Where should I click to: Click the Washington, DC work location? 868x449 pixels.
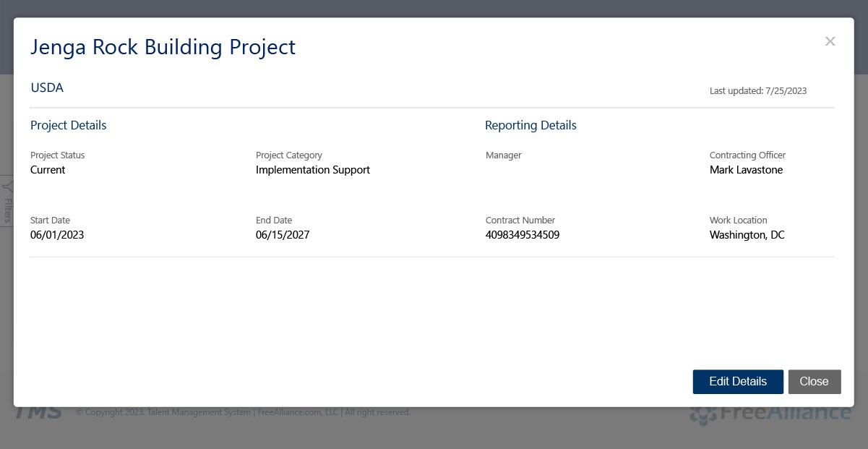tap(747, 235)
